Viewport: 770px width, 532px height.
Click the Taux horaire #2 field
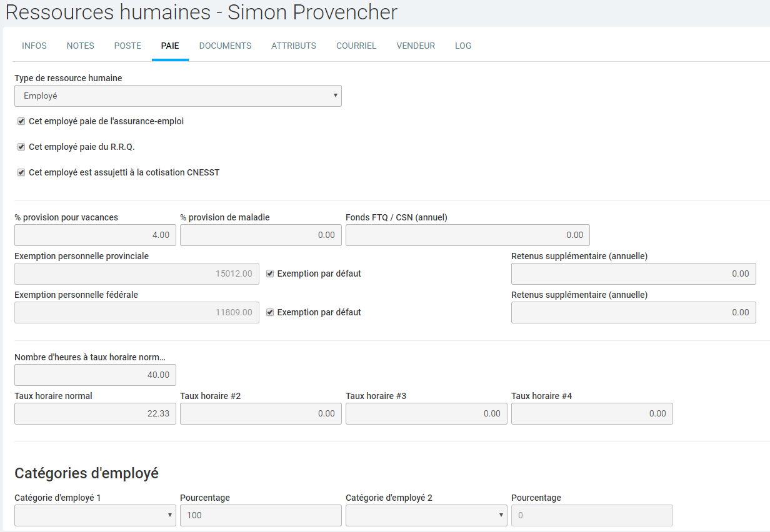[x=261, y=413]
